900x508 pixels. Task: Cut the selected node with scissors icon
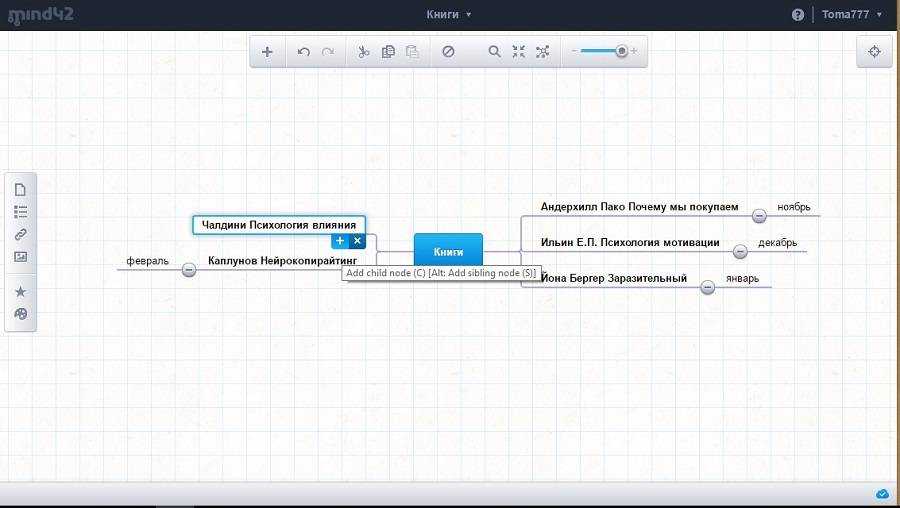point(363,52)
